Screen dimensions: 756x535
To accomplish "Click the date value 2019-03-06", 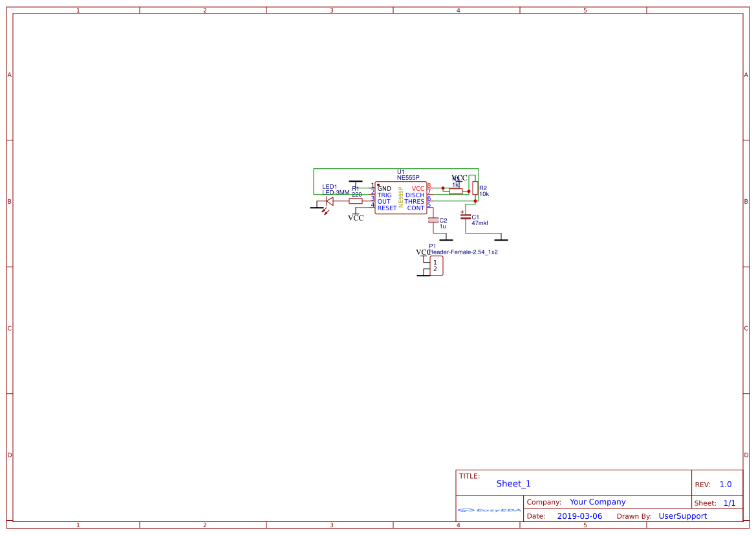I will (x=579, y=516).
